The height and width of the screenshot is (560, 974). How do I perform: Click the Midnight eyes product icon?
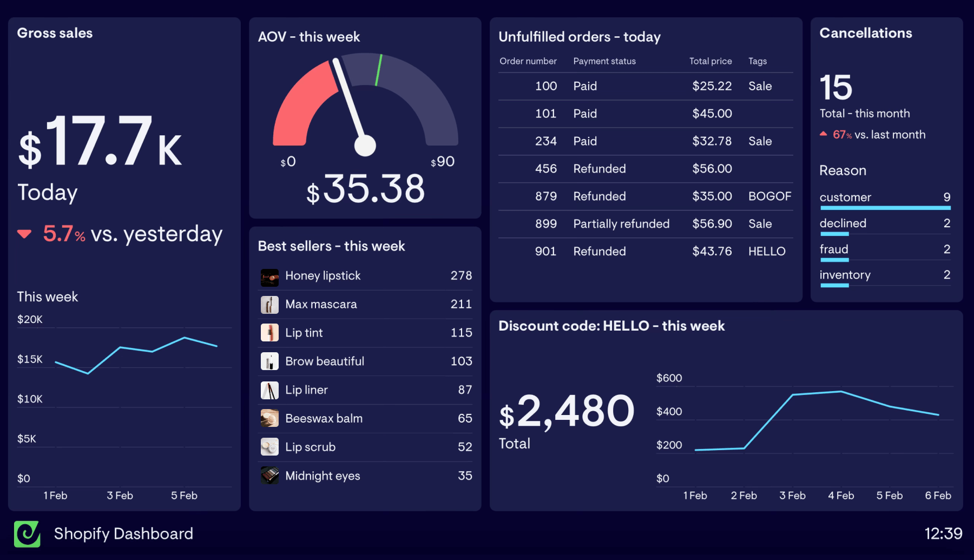pyautogui.click(x=269, y=476)
